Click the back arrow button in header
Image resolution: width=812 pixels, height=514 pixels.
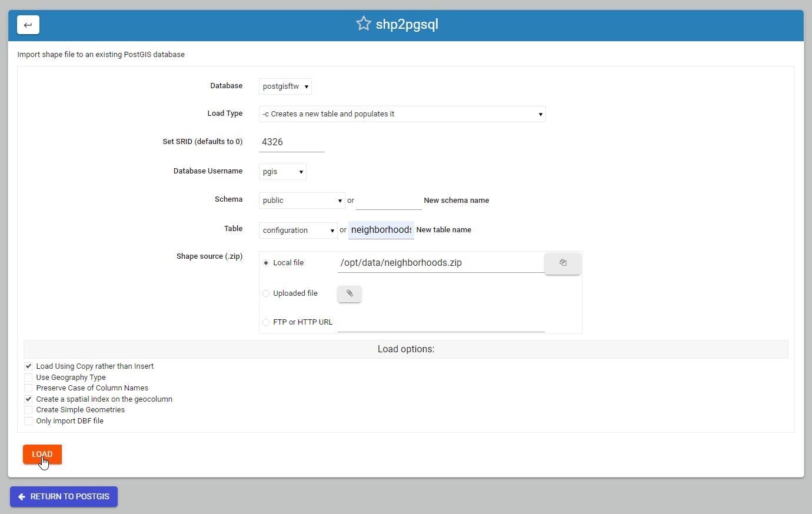click(x=28, y=25)
